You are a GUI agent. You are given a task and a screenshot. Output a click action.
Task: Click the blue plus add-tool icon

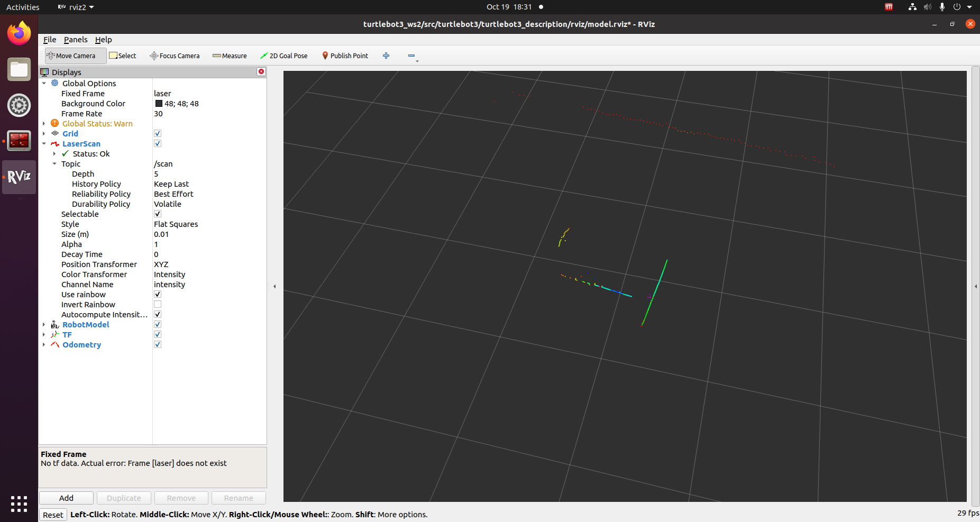click(x=386, y=56)
